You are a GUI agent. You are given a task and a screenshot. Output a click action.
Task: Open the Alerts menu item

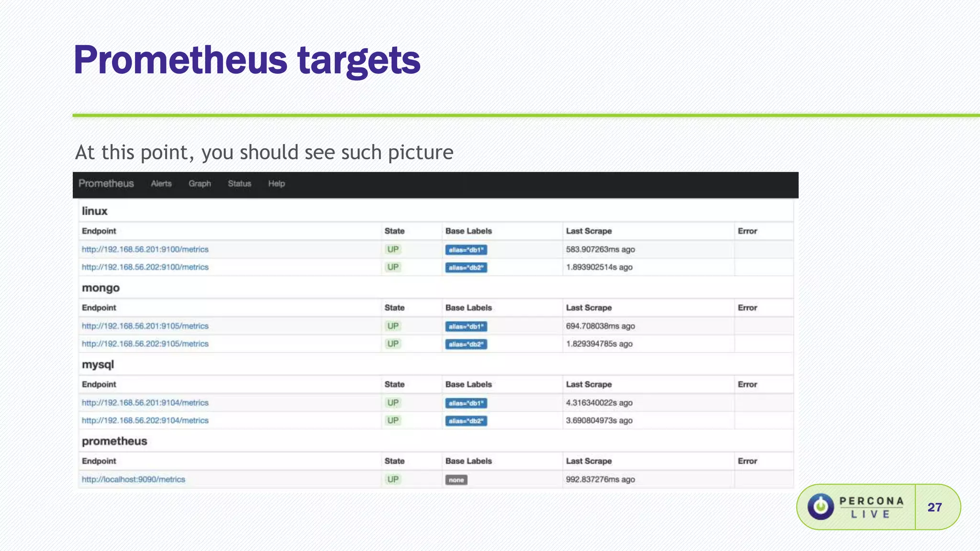pyautogui.click(x=161, y=184)
